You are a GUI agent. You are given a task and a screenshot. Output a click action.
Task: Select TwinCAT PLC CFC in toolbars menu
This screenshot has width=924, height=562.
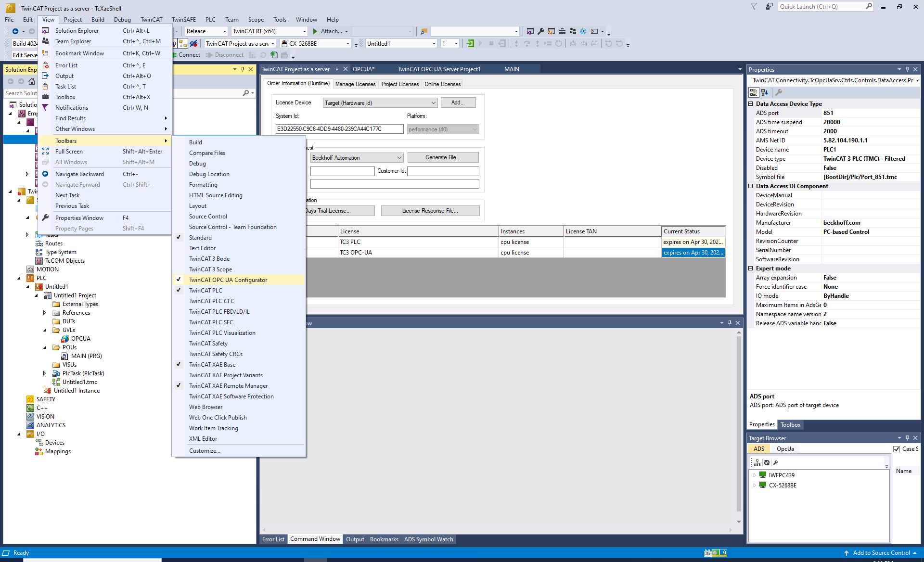211,301
